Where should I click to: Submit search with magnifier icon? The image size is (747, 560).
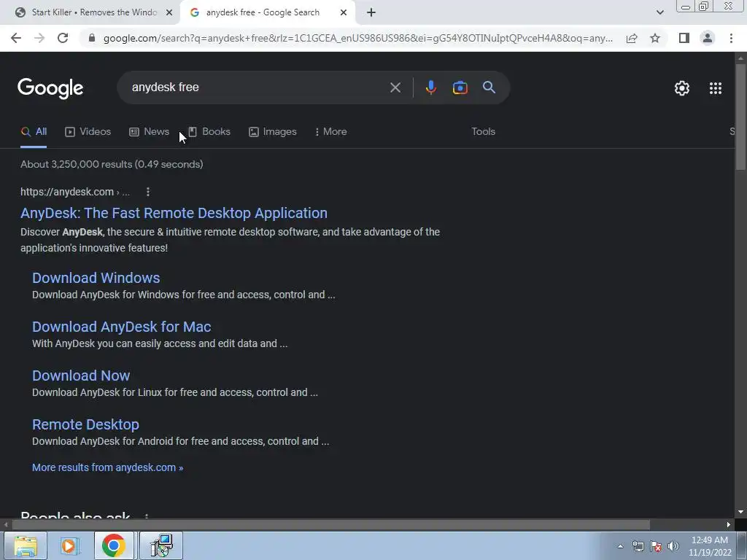point(489,87)
